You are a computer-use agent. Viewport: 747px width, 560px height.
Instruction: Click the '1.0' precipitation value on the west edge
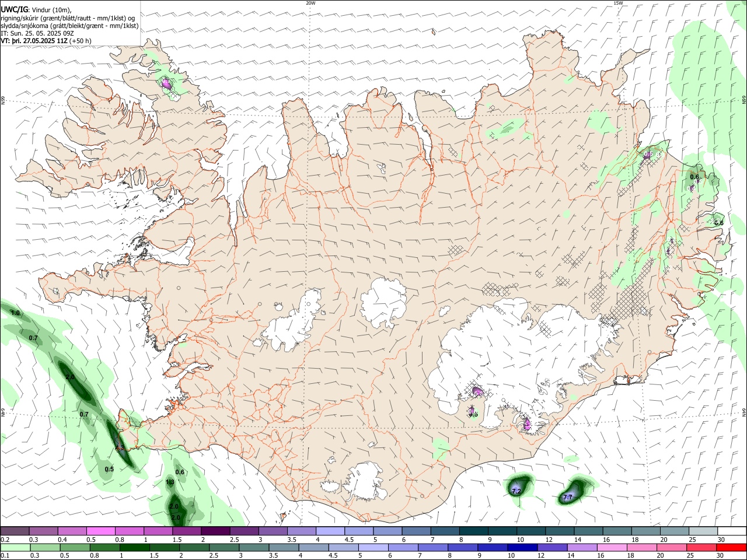15,313
